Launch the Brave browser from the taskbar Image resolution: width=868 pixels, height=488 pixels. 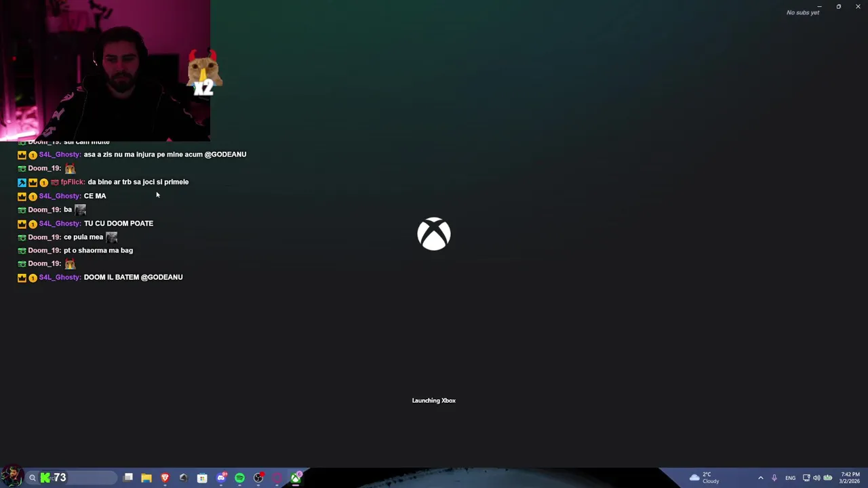click(165, 478)
